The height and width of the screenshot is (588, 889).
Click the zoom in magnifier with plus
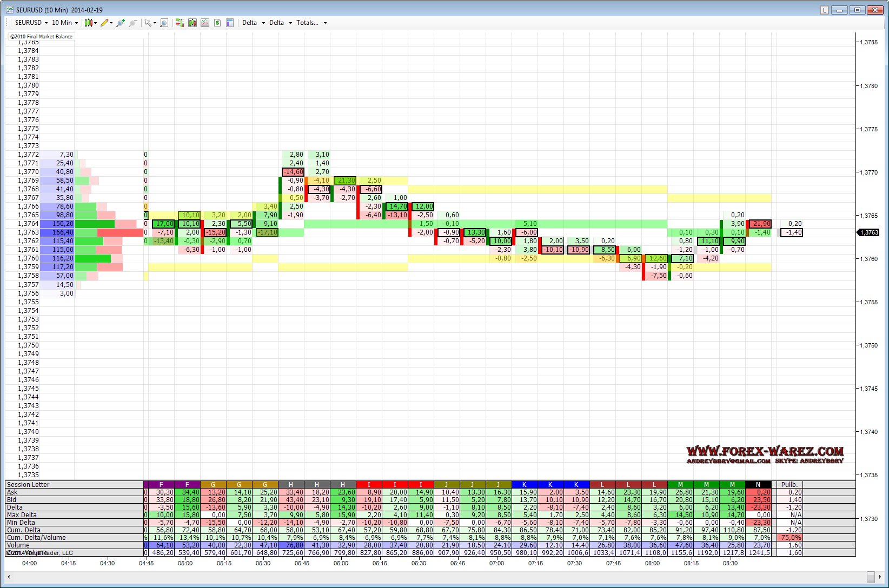pyautogui.click(x=120, y=23)
